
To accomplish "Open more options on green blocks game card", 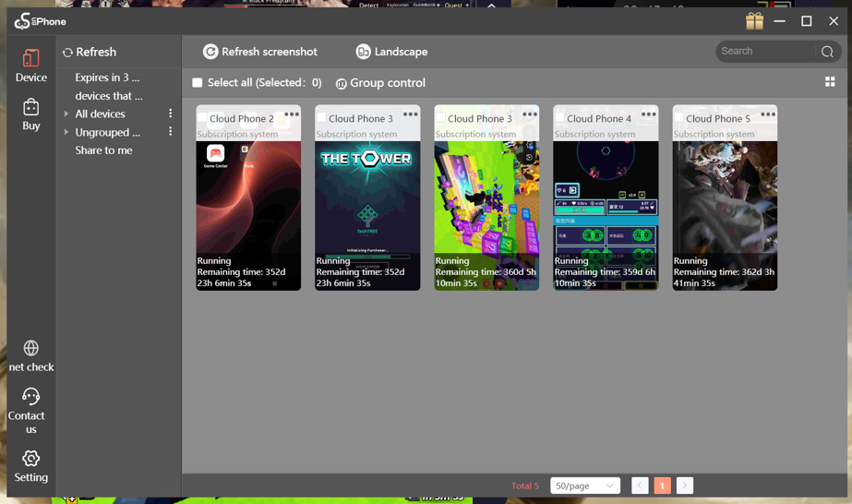I will [x=530, y=114].
